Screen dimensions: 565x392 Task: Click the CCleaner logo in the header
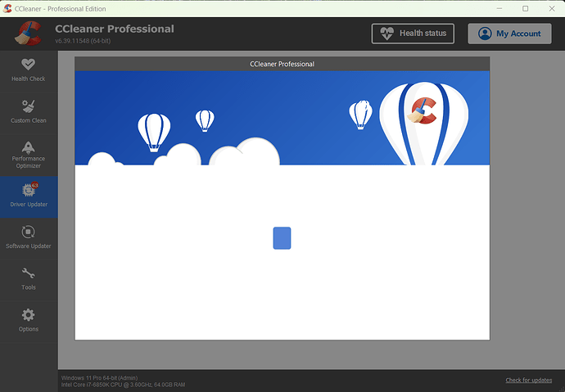pyautogui.click(x=28, y=34)
